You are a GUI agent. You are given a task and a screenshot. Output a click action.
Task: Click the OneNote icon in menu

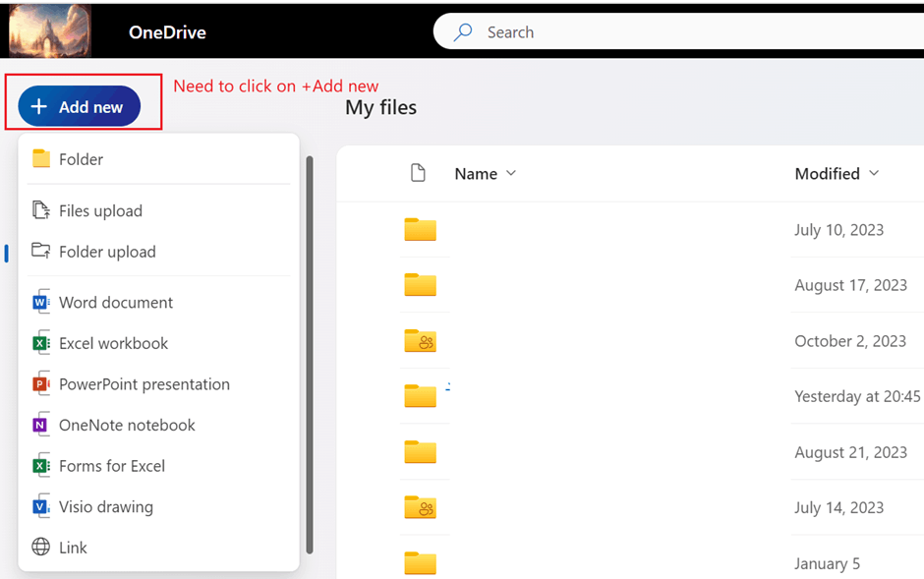40,425
